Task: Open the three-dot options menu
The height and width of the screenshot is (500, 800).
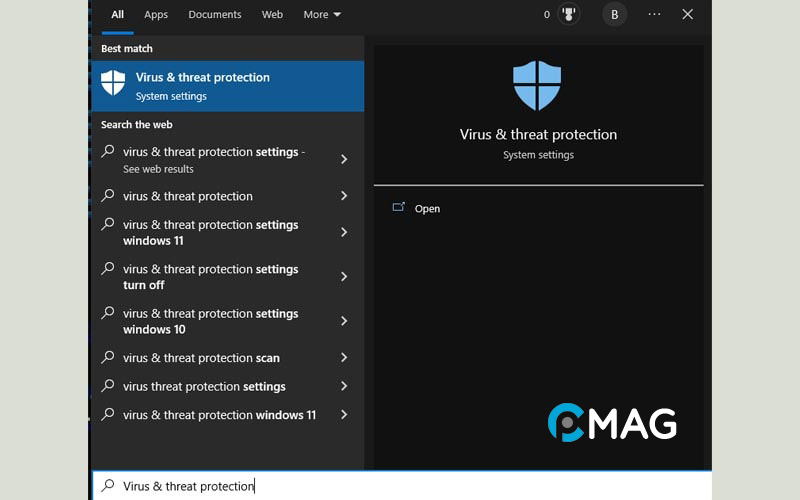Action: 654,15
